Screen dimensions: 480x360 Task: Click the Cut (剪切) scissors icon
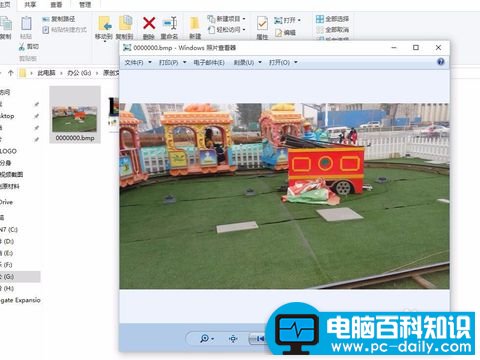click(x=22, y=47)
